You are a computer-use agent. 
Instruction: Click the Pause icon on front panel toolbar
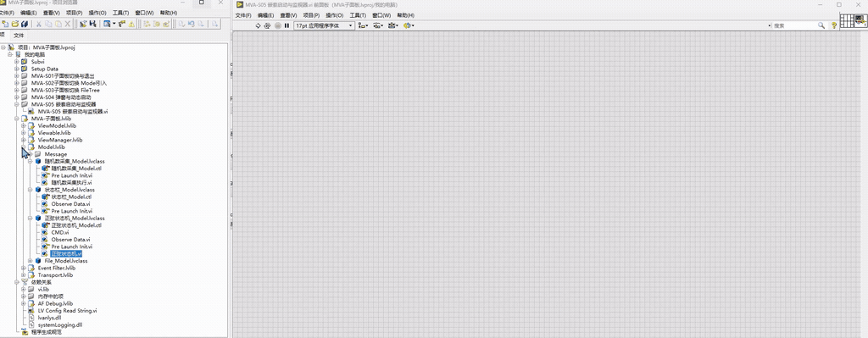click(287, 25)
